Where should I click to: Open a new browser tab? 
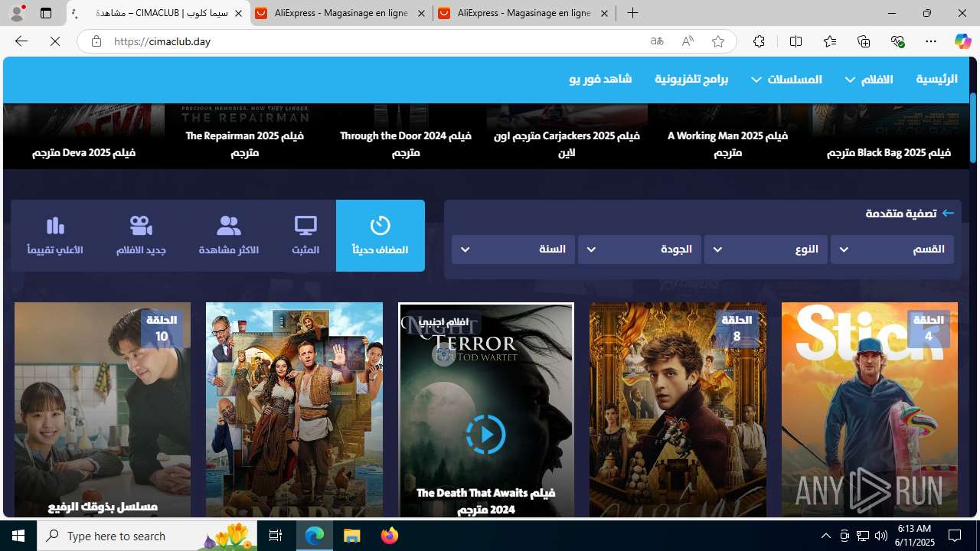pyautogui.click(x=632, y=13)
